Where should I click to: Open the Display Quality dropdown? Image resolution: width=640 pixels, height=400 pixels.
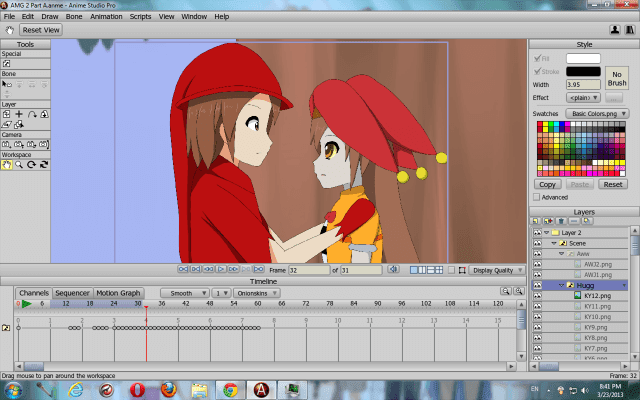coord(497,270)
